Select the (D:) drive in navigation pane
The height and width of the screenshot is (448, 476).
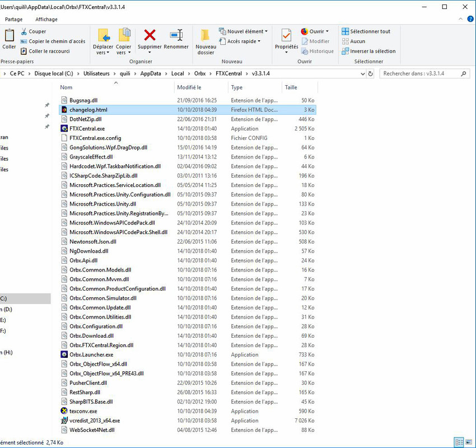[x=6, y=309]
